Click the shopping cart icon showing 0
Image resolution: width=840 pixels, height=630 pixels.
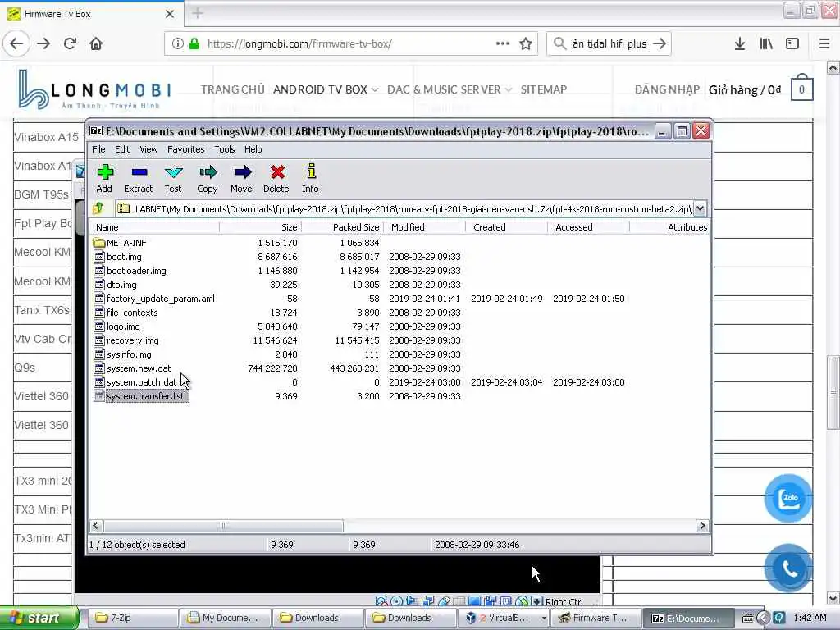(x=801, y=88)
